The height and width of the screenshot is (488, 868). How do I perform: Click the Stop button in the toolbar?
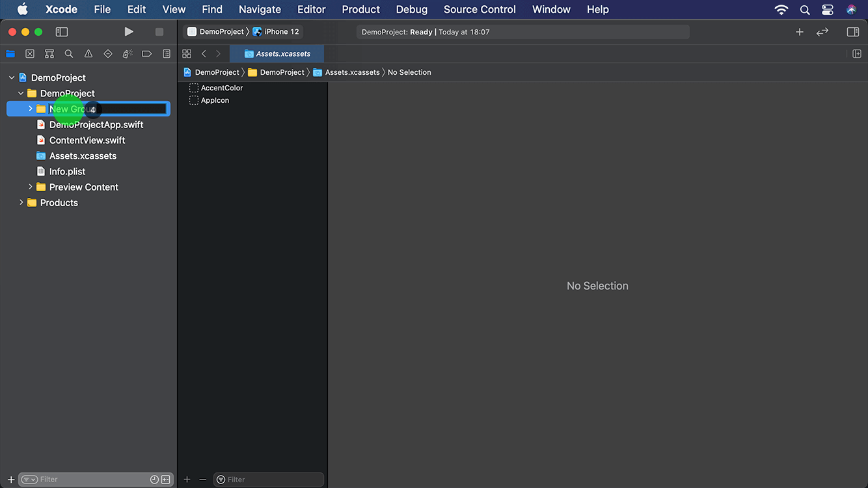[x=159, y=32]
